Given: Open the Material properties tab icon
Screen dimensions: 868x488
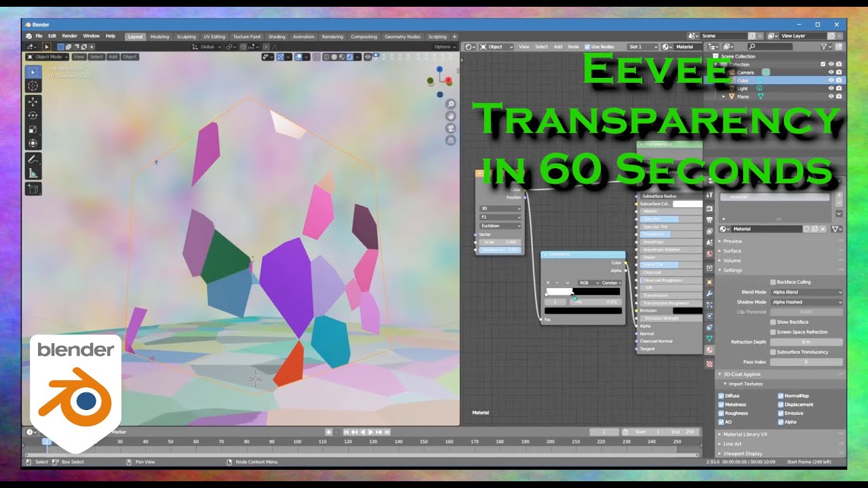Looking at the screenshot, I should click(710, 350).
